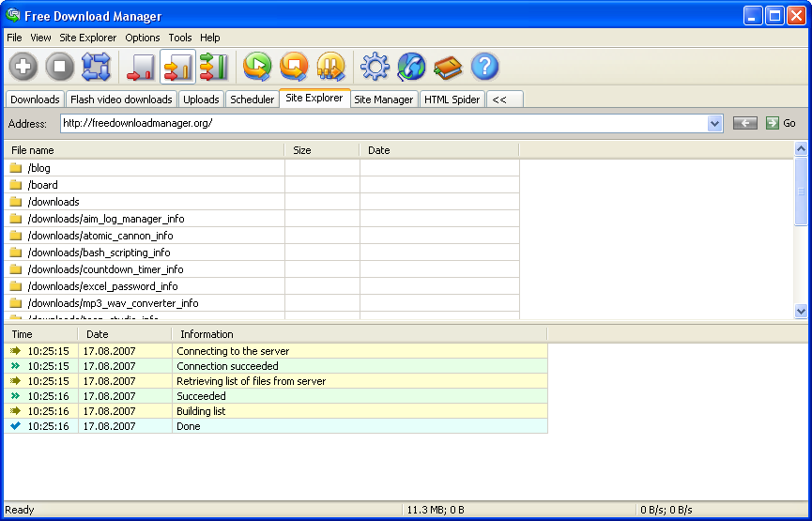
Task: Click the add new download plus icon
Action: click(x=23, y=67)
